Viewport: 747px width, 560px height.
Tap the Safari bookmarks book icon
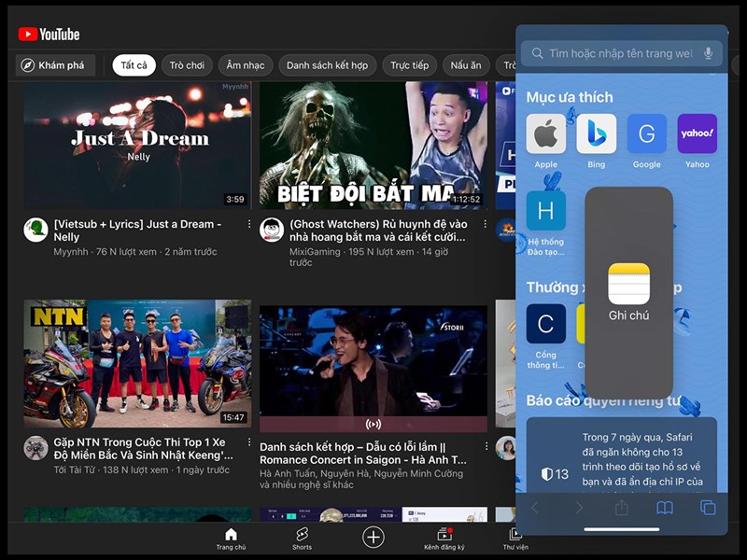664,508
